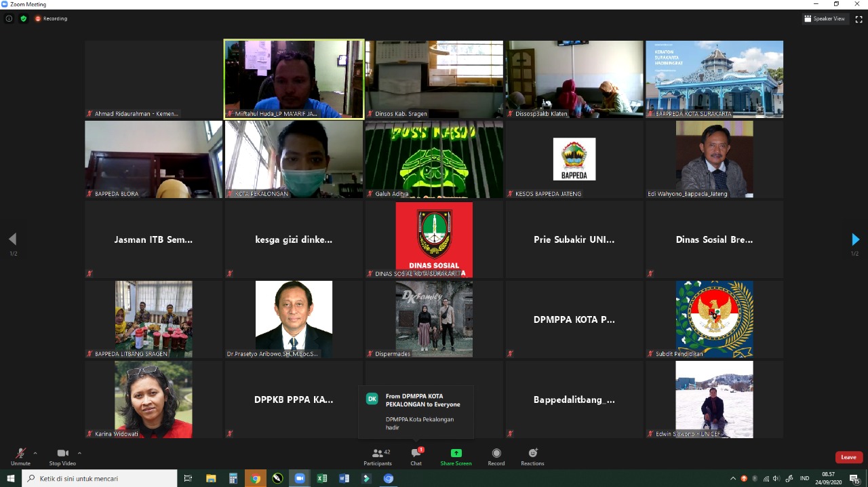Click the green Share Screen icon
The image size is (868, 487).
456,456
